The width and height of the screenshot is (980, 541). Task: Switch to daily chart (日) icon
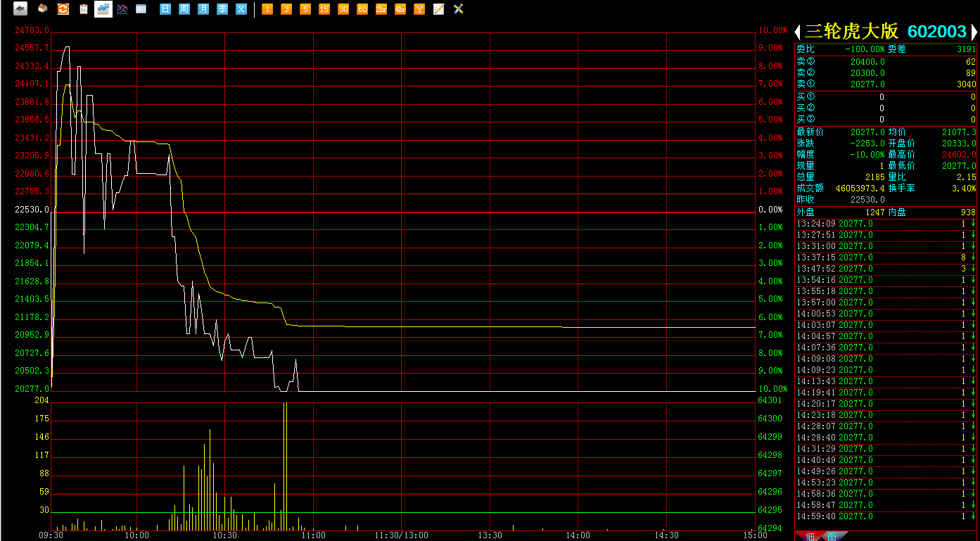pyautogui.click(x=165, y=9)
